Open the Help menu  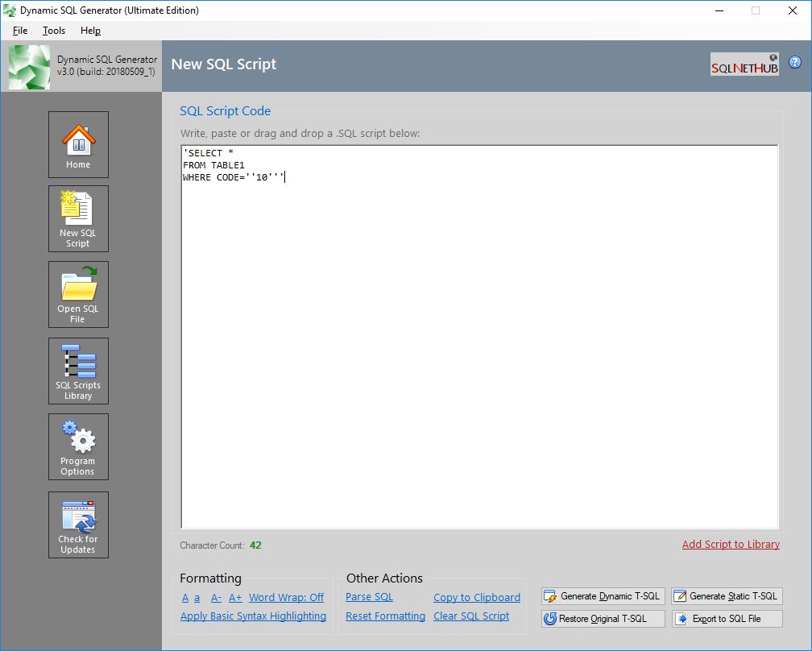pyautogui.click(x=90, y=31)
